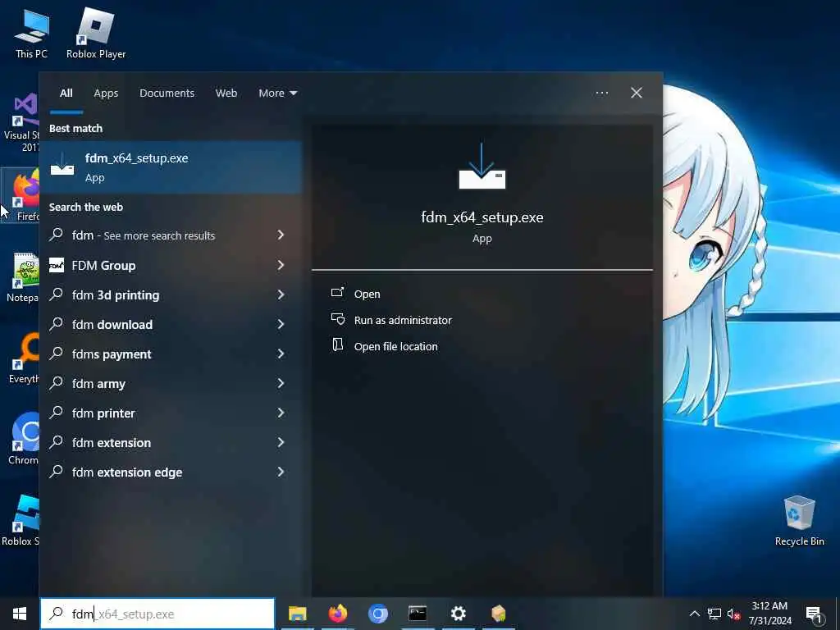
Task: Click the muted volume tray icon
Action: (x=734, y=614)
